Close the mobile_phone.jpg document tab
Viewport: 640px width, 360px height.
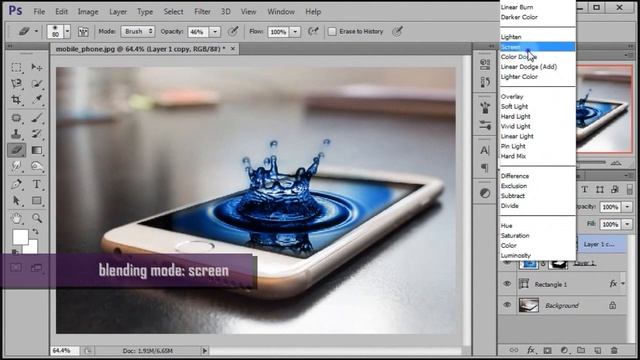pyautogui.click(x=233, y=49)
